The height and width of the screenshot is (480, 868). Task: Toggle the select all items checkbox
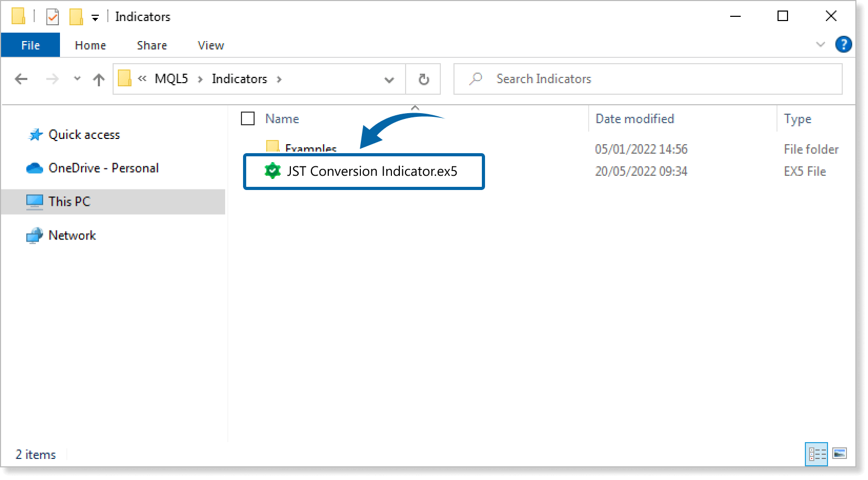tap(248, 119)
